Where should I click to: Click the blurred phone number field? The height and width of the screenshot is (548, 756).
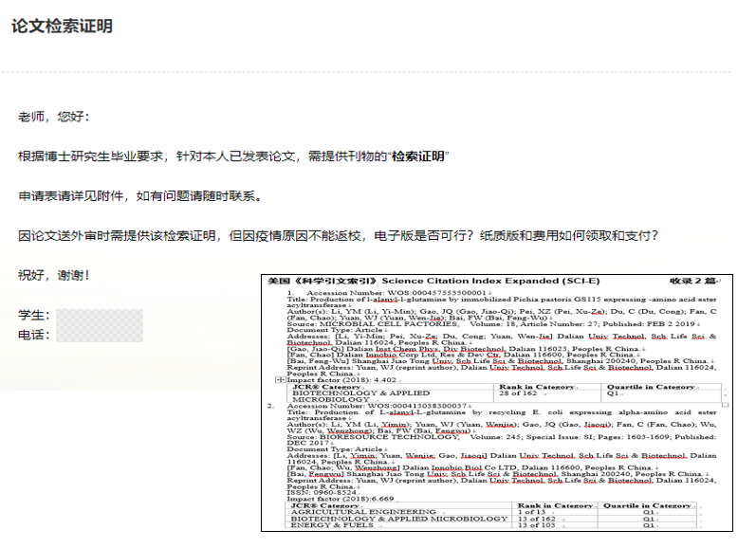click(99, 335)
